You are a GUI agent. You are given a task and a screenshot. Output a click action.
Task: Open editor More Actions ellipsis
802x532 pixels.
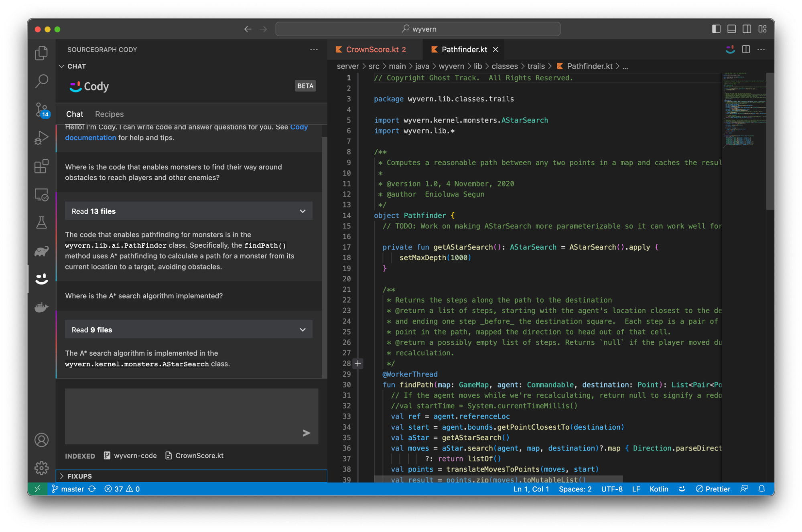(x=761, y=49)
